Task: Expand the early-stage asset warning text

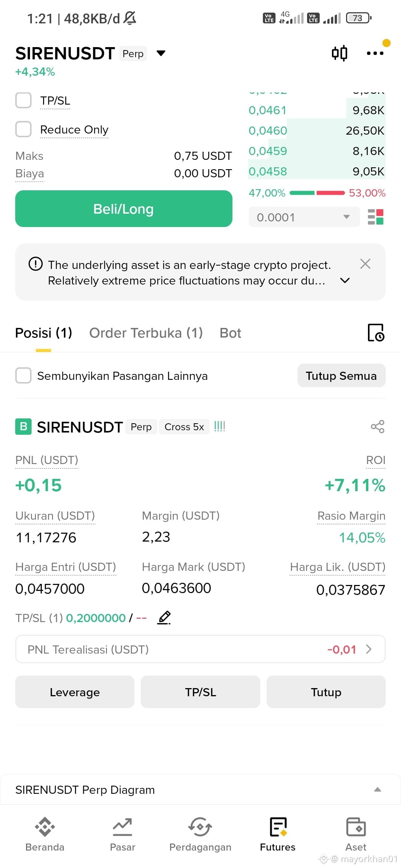Action: click(x=345, y=280)
